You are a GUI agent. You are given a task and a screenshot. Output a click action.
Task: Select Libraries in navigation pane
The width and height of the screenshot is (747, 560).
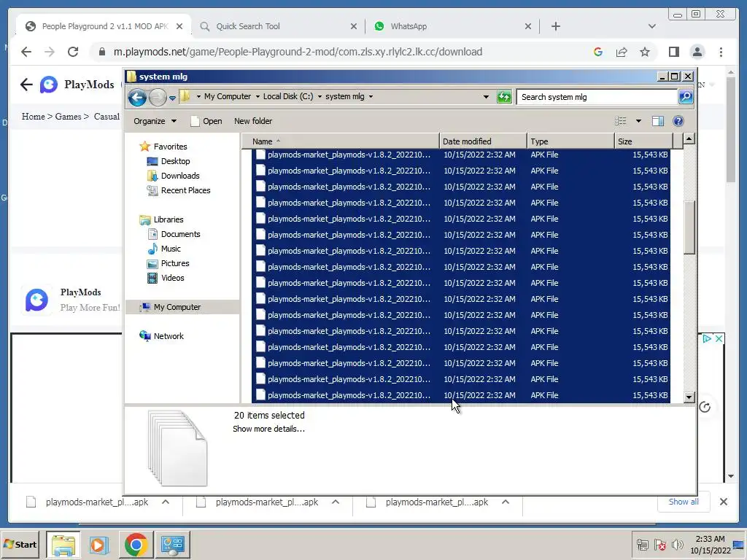pos(169,219)
